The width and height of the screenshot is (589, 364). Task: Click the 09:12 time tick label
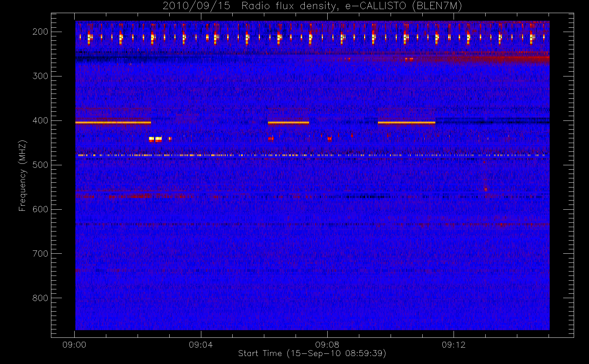click(x=453, y=345)
